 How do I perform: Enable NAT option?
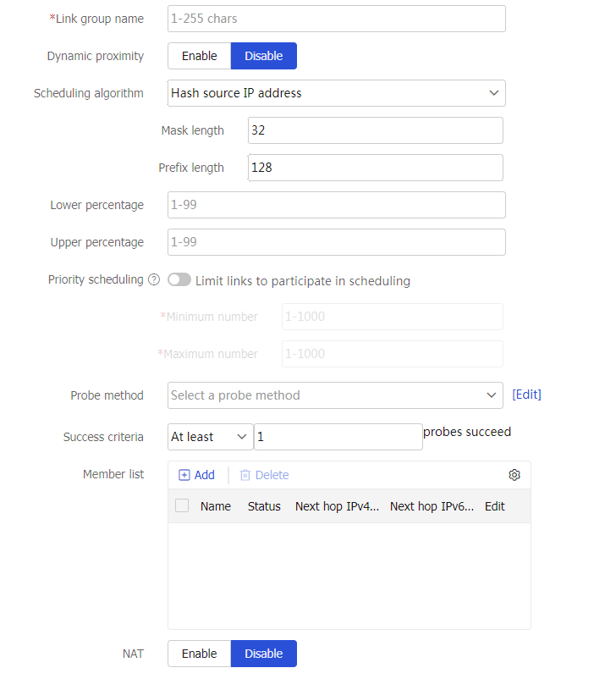pos(199,654)
